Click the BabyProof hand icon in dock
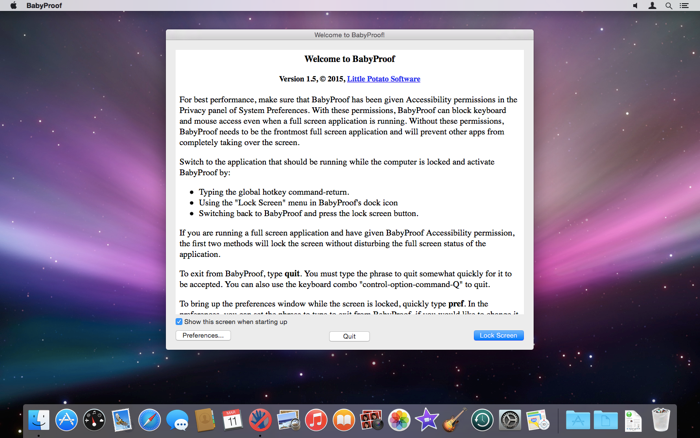Screen dimensions: 700x438 click(260, 420)
